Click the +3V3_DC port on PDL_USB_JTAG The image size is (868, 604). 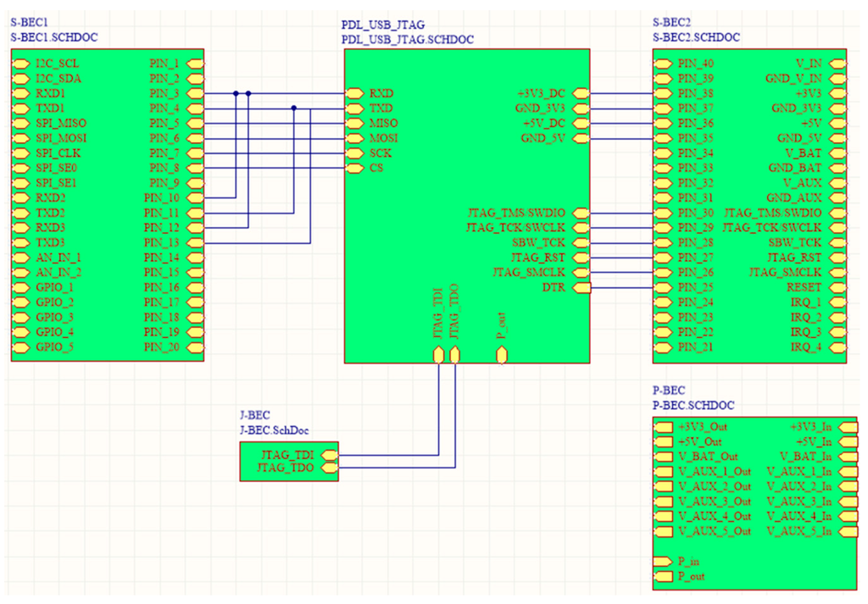point(580,93)
